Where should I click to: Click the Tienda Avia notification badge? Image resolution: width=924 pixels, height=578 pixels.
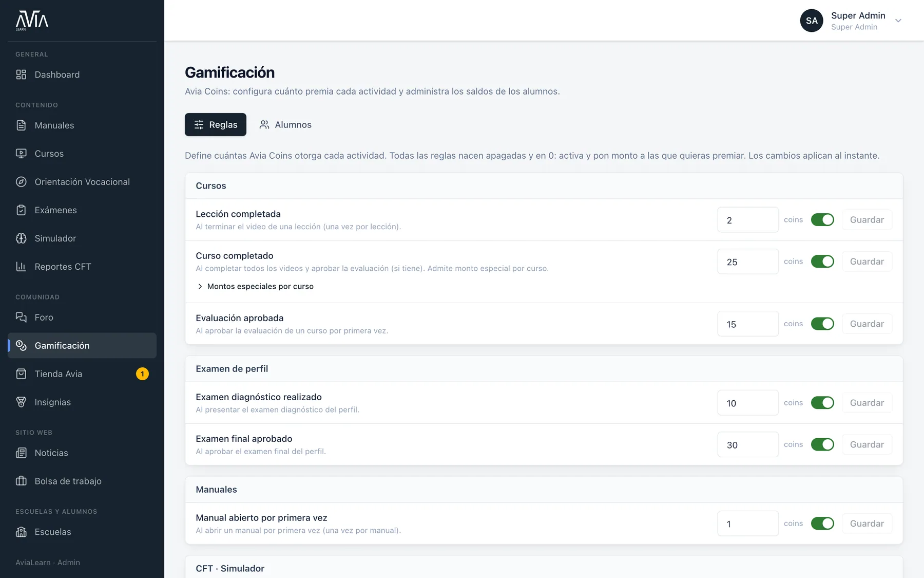(x=142, y=374)
